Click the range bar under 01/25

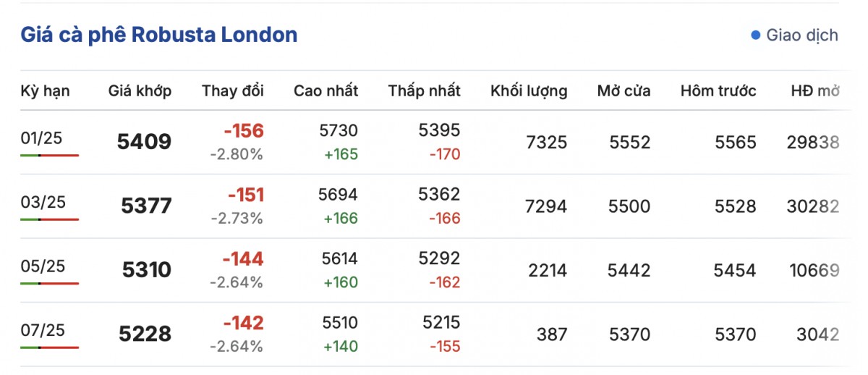tap(49, 155)
